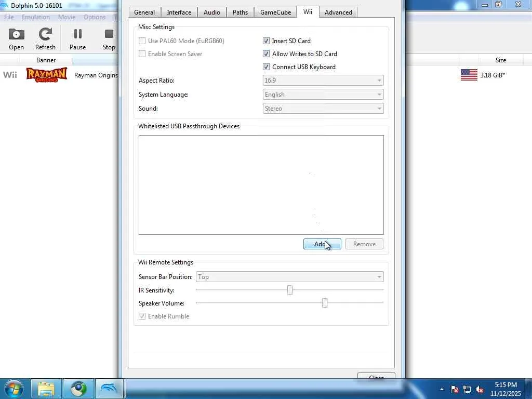
Task: Select the Wii tab
Action: [308, 11]
